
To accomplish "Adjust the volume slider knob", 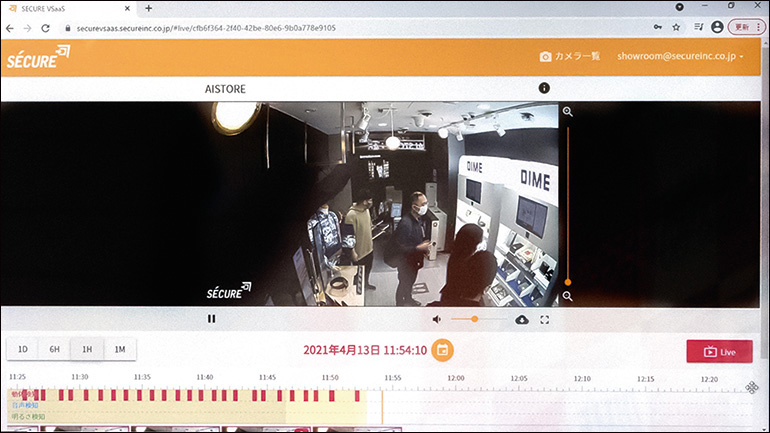I will point(474,319).
